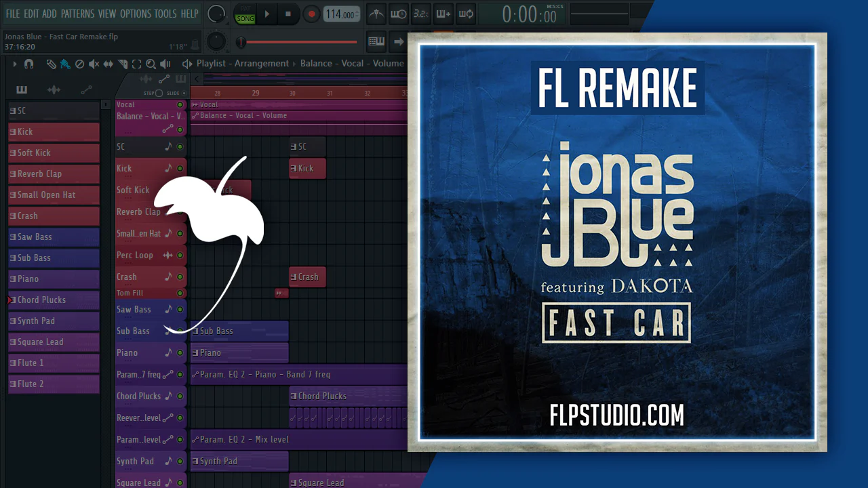The height and width of the screenshot is (488, 868).
Task: Select the Mute tool in playlist toolbar
Action: pos(94,64)
